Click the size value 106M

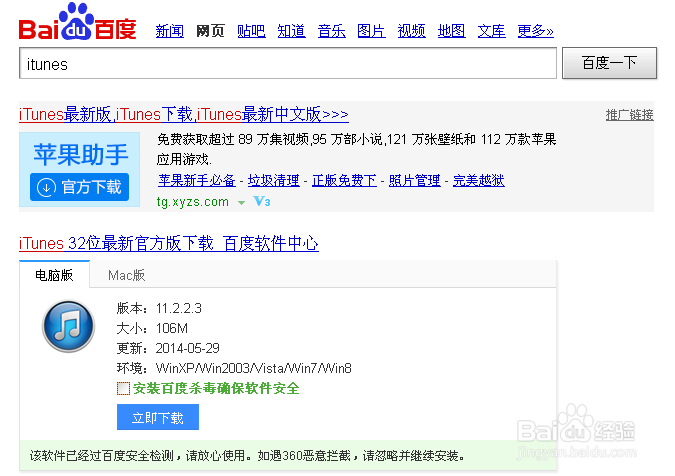point(172,329)
